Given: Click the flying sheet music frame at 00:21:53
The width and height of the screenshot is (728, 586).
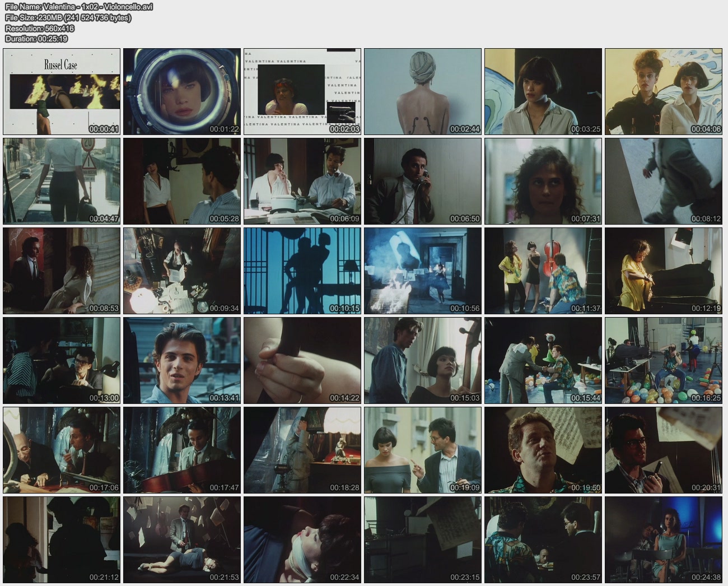Looking at the screenshot, I should 182,540.
